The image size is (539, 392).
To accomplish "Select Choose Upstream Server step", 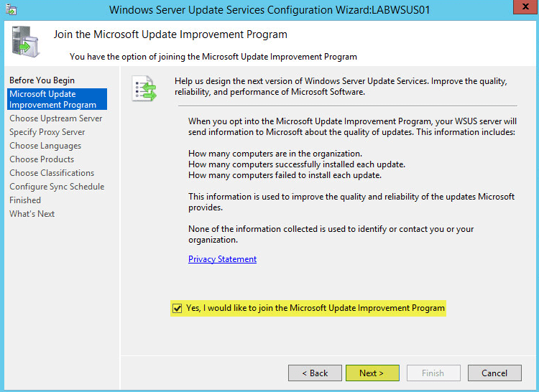I will click(55, 118).
